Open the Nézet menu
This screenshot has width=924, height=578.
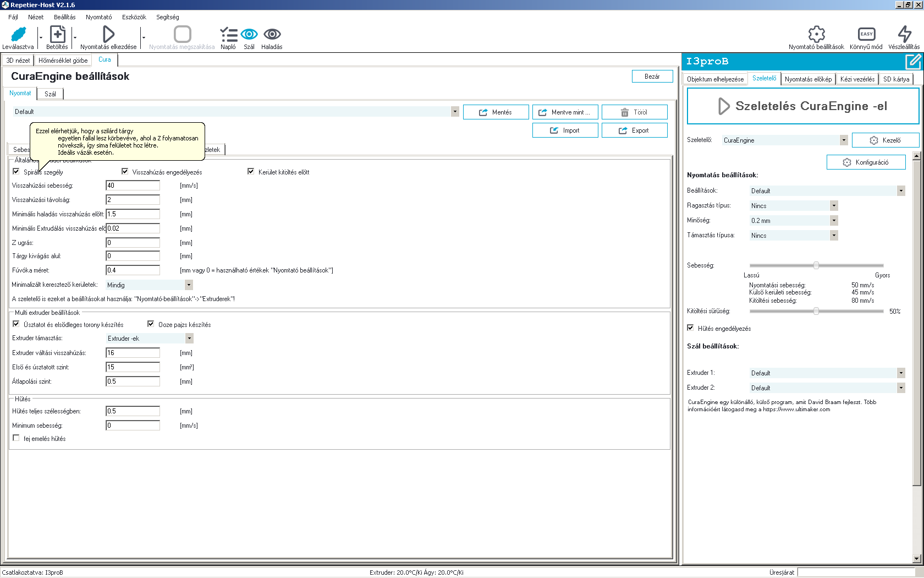[36, 17]
